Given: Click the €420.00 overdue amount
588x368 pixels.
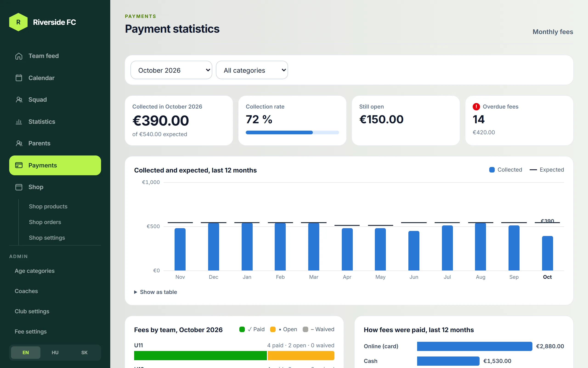Looking at the screenshot, I should (483, 132).
